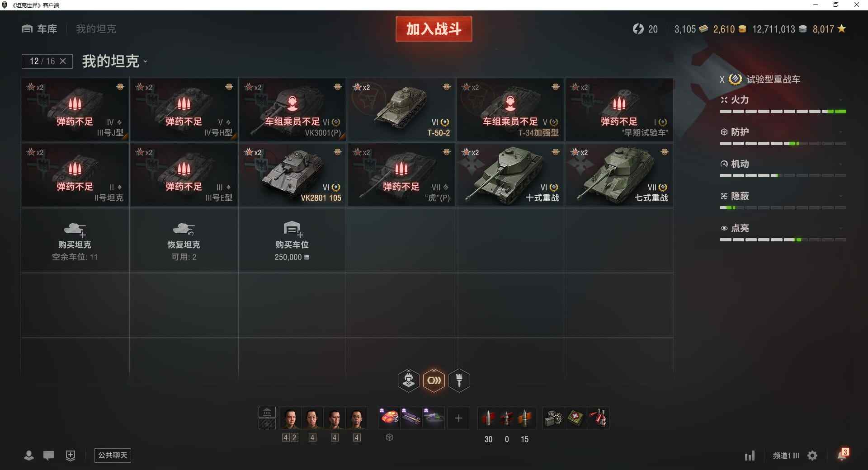Screen dimensions: 868x470
Task: Click the crew commander hexagon icon
Action: click(x=408, y=381)
